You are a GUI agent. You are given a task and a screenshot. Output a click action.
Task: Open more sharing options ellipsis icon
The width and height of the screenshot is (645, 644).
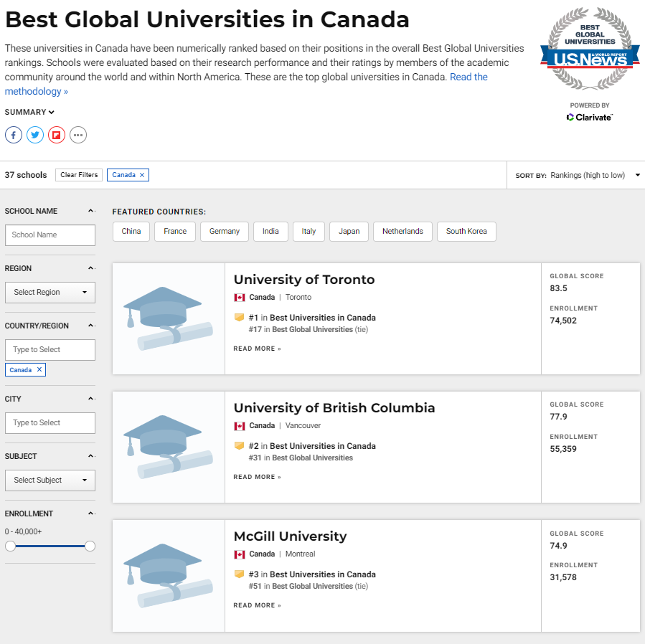coord(78,135)
